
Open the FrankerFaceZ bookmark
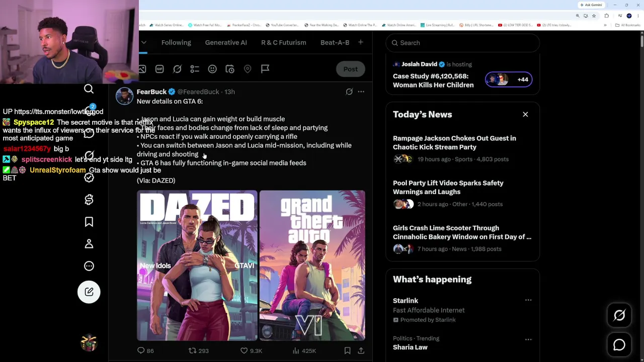(244, 25)
